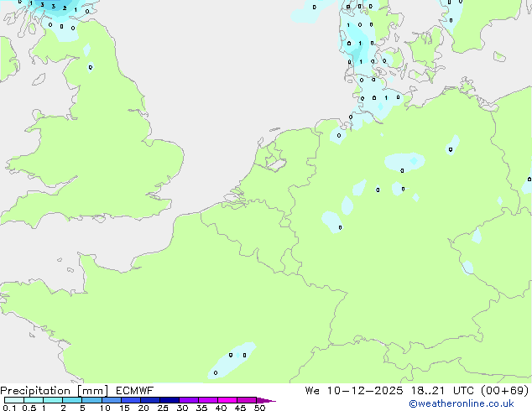
Task: Click the legend label '15'
Action: pyautogui.click(x=124, y=408)
